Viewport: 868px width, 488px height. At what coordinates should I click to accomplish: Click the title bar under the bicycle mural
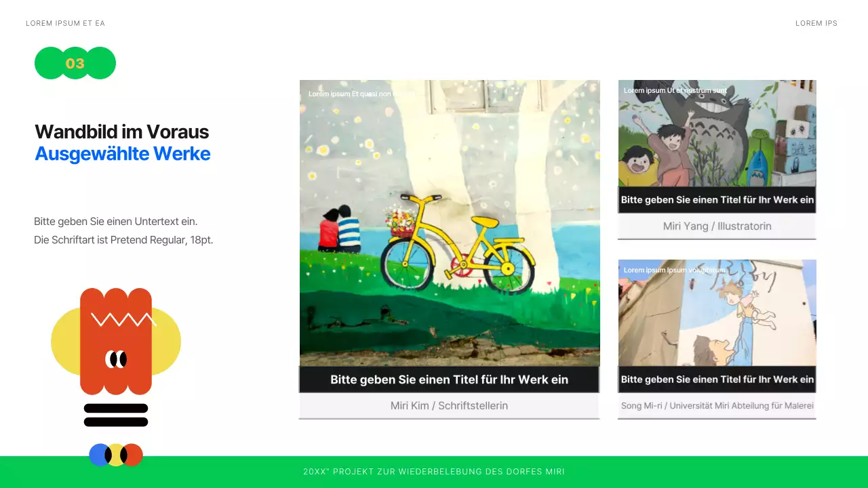[x=450, y=380]
